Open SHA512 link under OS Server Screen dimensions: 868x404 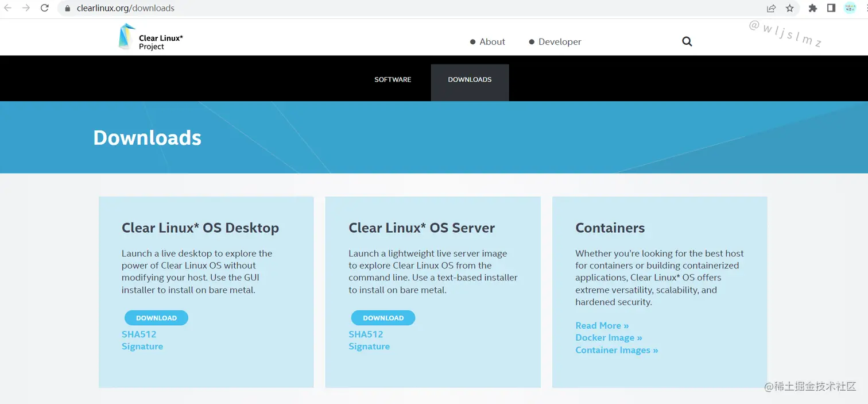[x=366, y=334]
